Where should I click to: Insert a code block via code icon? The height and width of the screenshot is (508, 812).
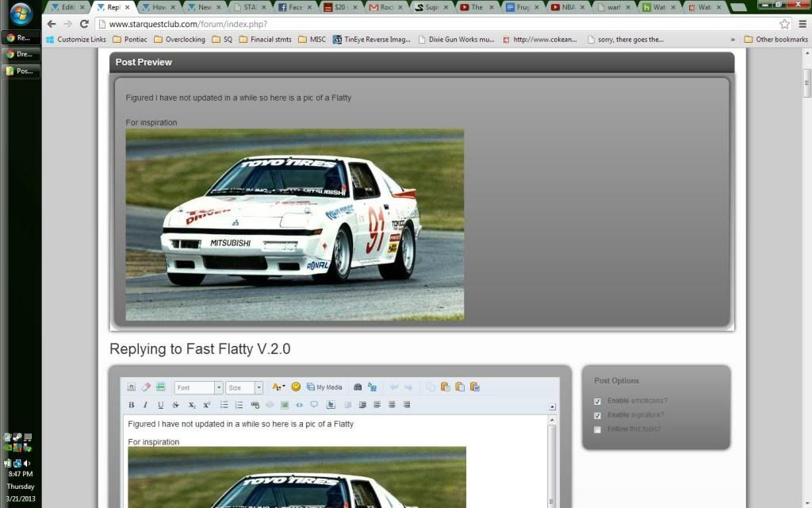299,405
